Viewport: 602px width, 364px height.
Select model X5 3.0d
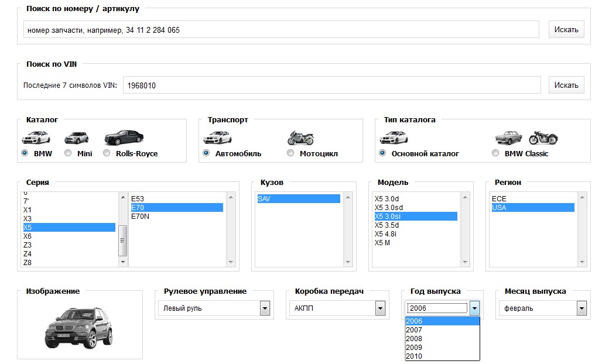416,199
